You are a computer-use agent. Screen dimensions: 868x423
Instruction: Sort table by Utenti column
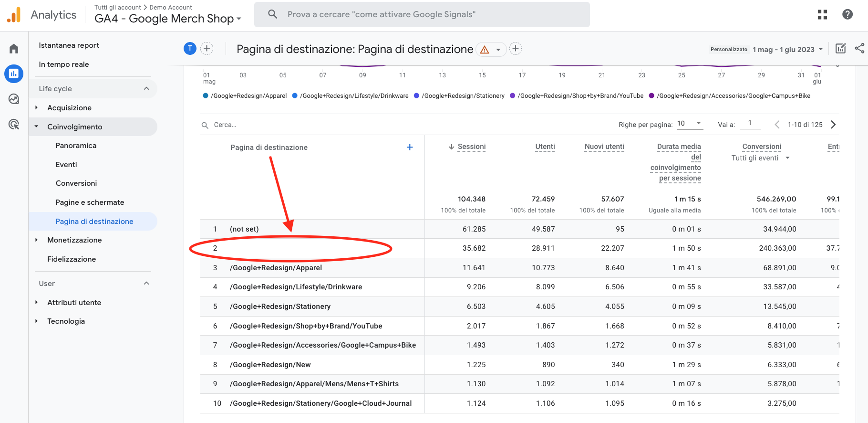545,147
